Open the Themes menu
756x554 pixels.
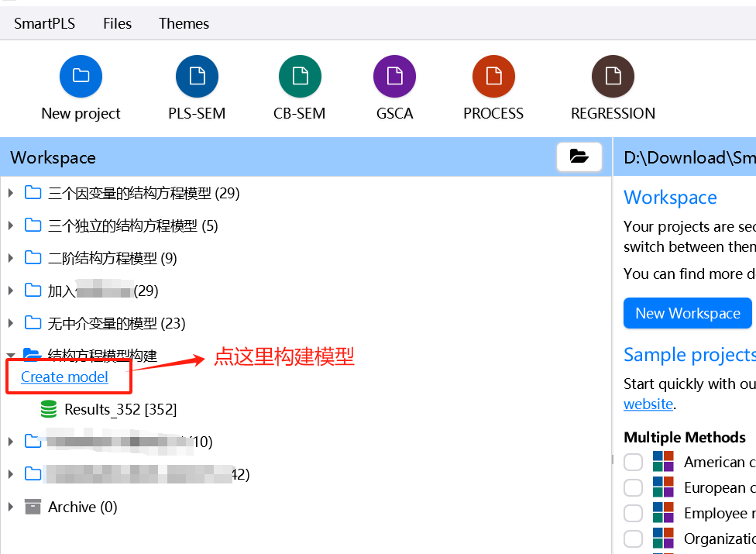(184, 23)
